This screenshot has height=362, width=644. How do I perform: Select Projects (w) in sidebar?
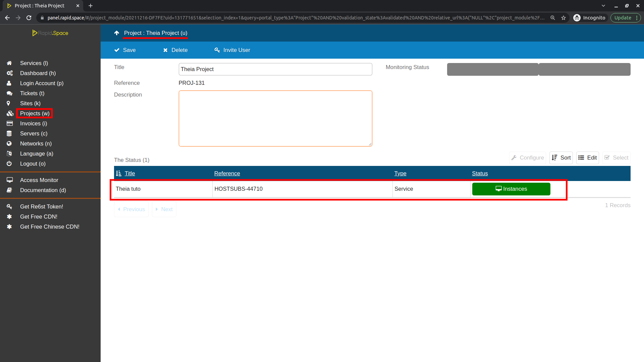coord(35,113)
